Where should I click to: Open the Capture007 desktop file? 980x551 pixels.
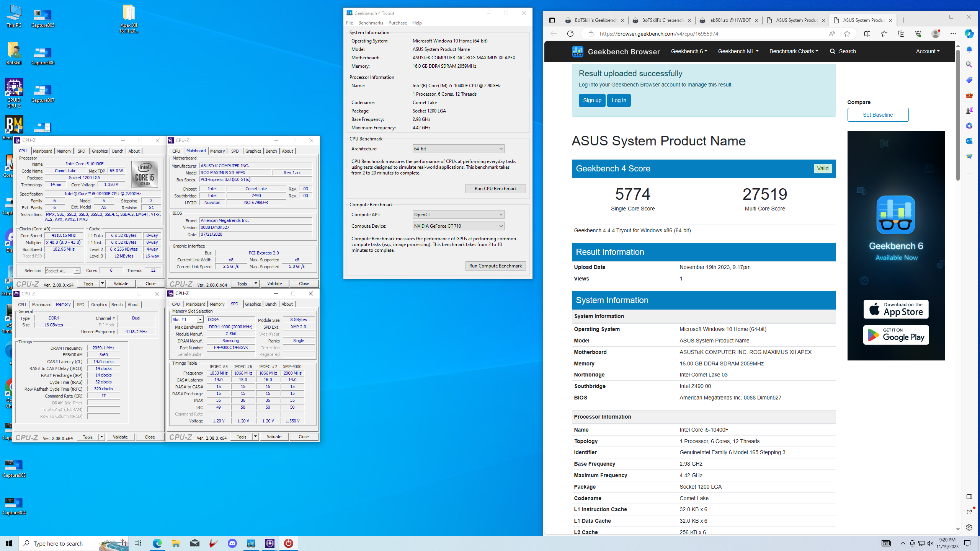click(42, 93)
